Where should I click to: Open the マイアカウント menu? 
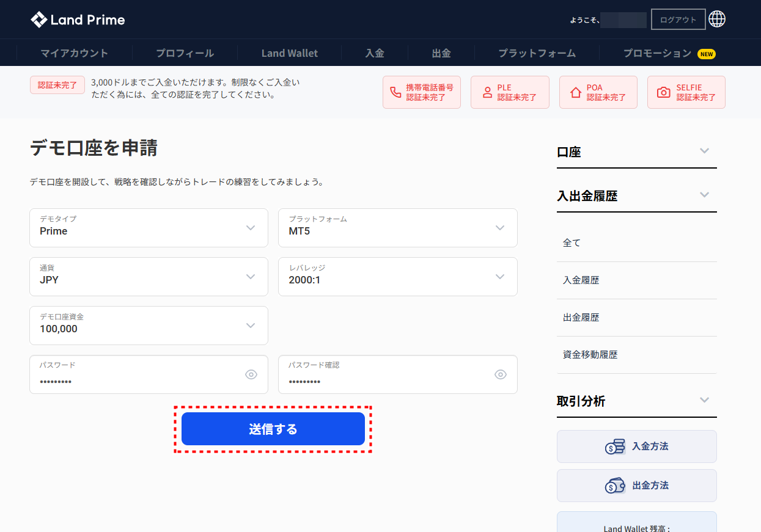pyautogui.click(x=75, y=53)
